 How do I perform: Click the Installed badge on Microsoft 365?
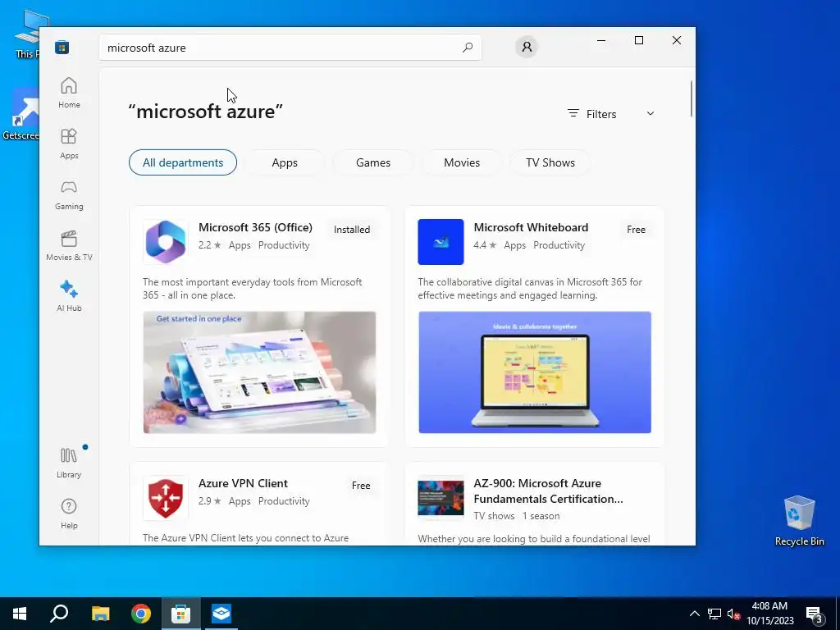pyautogui.click(x=352, y=230)
